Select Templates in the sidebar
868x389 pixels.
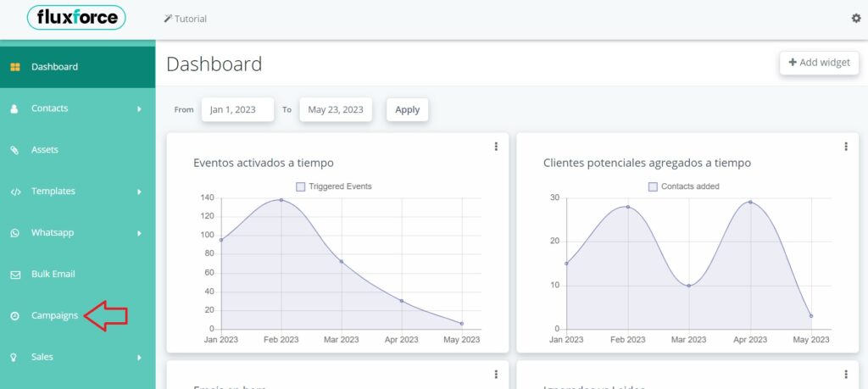click(x=77, y=192)
